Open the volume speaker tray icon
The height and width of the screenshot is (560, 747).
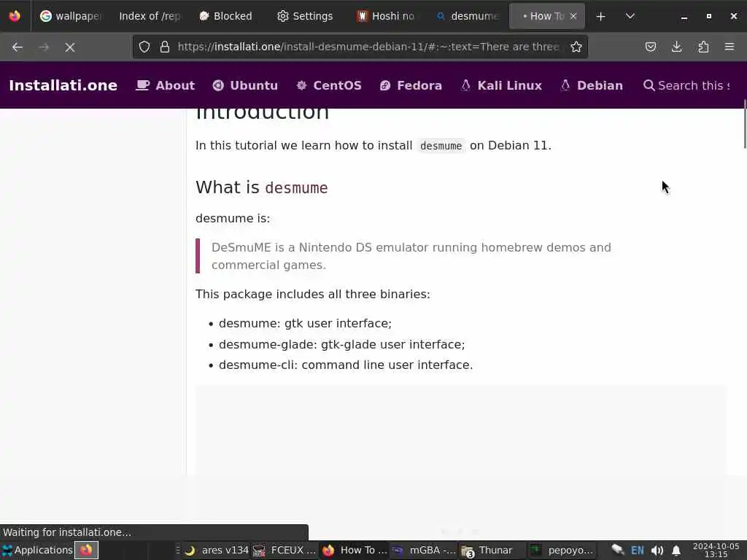[x=657, y=551]
